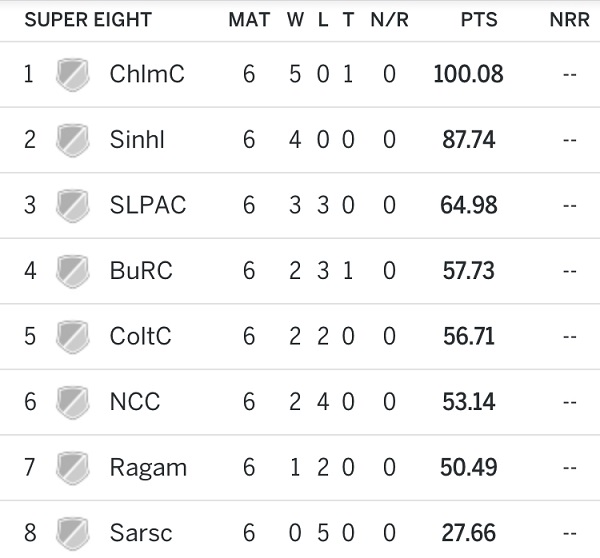Click the NCC team shield icon
Image resolution: width=600 pixels, height=558 pixels.
point(72,401)
